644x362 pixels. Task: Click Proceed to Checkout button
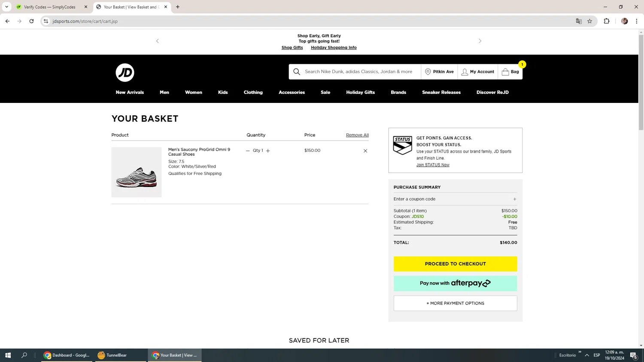coord(455,264)
